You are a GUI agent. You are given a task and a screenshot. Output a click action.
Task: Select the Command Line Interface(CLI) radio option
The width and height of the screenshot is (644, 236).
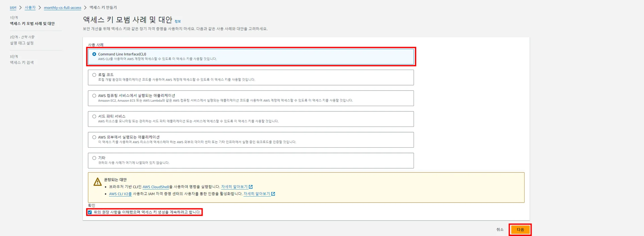pos(94,54)
